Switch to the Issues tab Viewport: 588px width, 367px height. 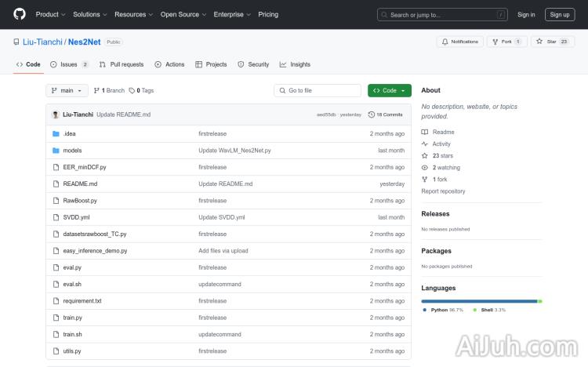pyautogui.click(x=69, y=64)
